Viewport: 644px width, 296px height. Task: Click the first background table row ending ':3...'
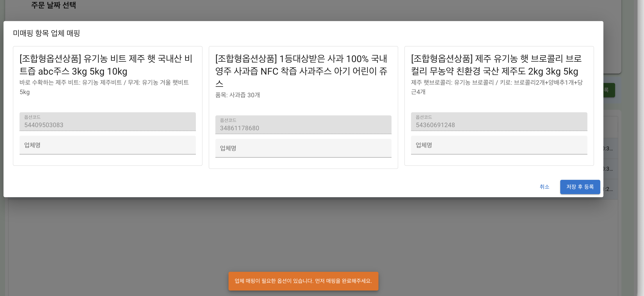610,149
